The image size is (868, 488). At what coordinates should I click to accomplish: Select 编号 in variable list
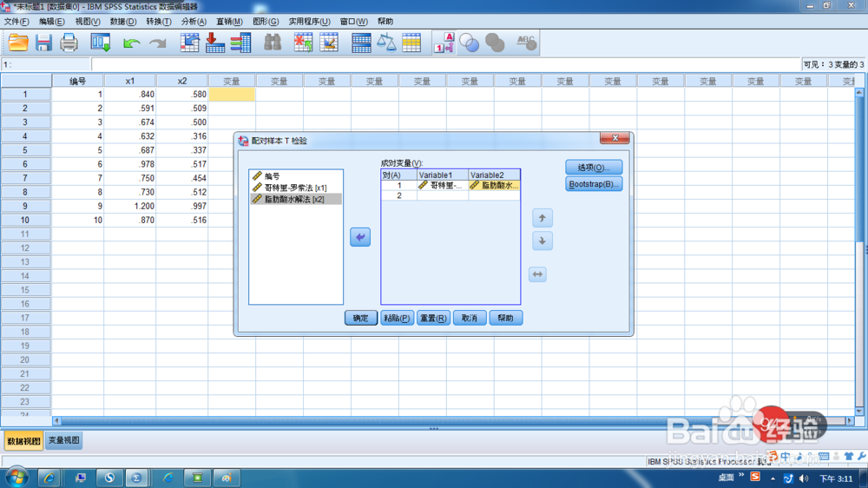(x=296, y=176)
